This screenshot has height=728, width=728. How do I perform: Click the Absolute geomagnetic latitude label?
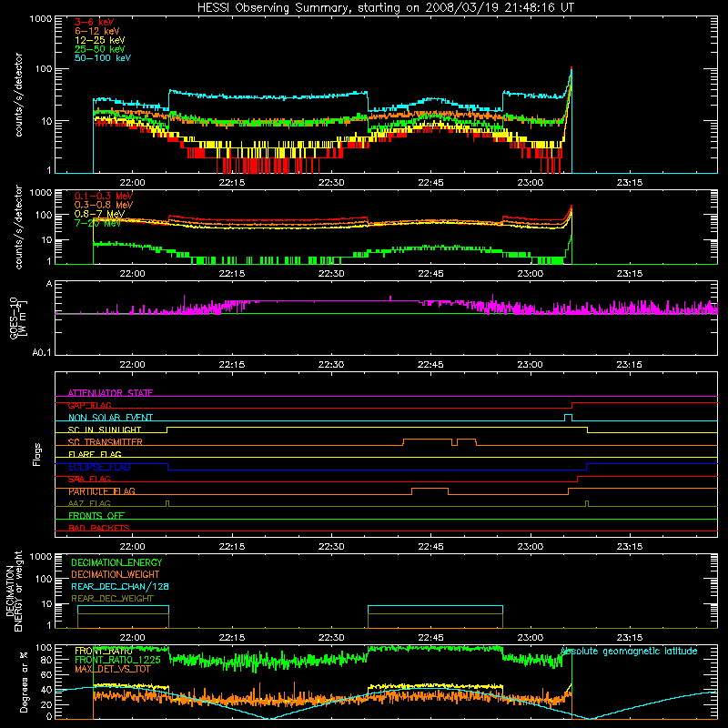click(x=629, y=651)
